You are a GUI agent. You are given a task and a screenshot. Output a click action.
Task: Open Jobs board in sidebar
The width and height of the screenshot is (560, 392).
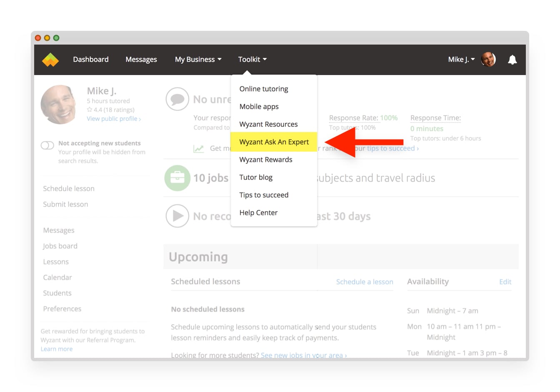tap(60, 246)
